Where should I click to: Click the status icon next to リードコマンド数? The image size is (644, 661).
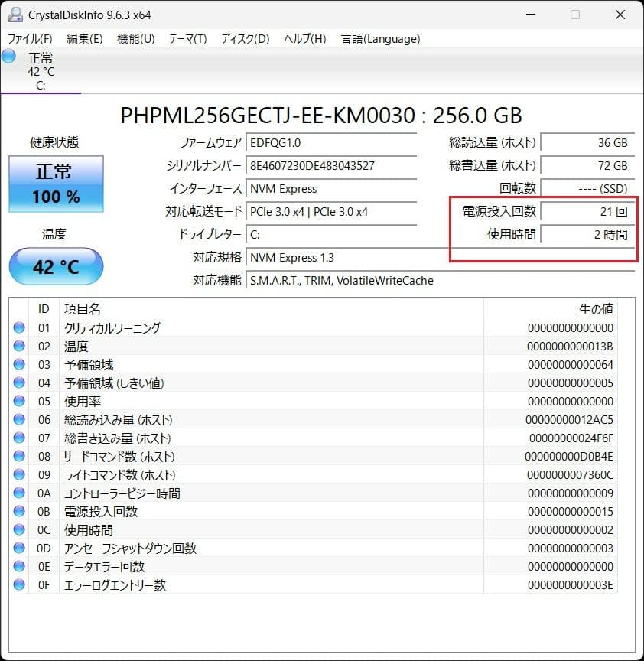tap(19, 457)
